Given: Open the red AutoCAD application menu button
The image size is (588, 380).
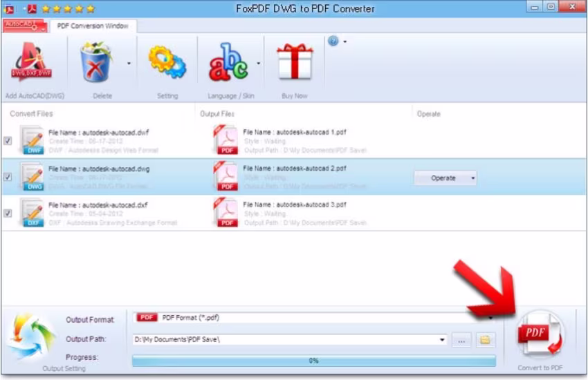Looking at the screenshot, I should click(25, 26).
